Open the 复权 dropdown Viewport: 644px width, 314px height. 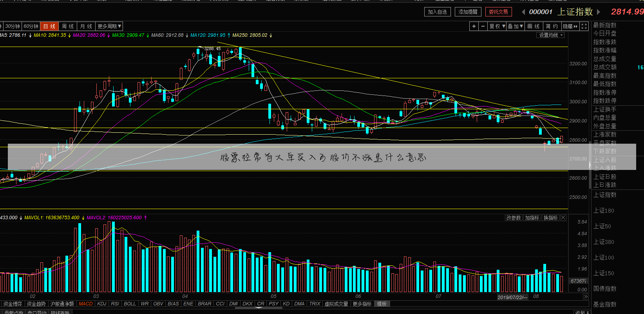497,26
